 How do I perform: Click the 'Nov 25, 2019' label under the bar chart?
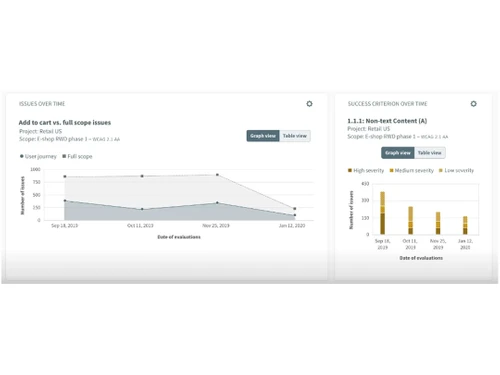tap(438, 244)
